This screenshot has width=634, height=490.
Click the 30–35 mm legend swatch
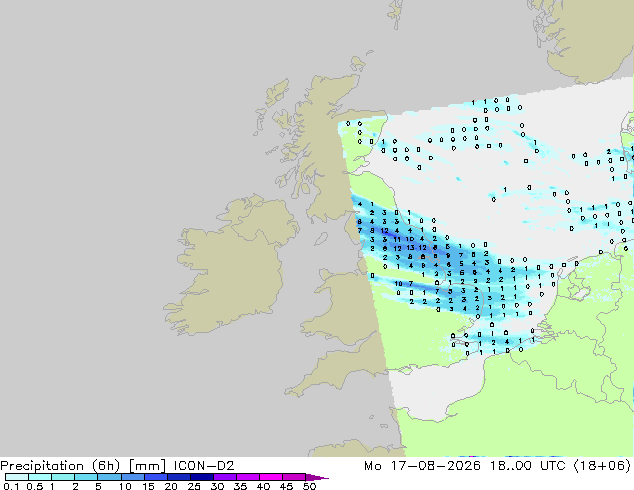(x=224, y=477)
